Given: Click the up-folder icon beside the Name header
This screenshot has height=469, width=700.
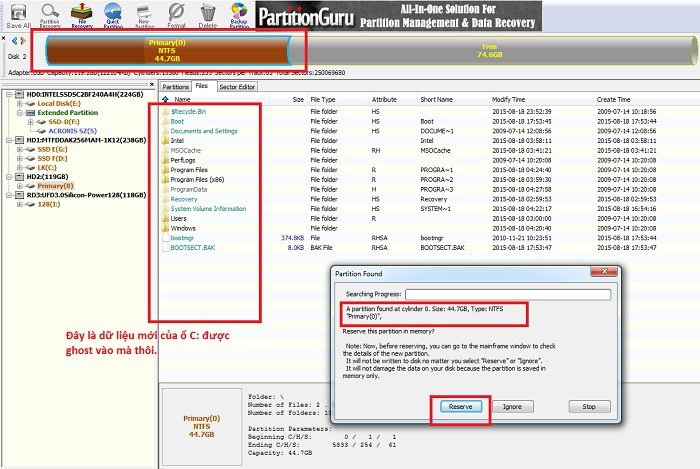Looking at the screenshot, I should tap(166, 99).
